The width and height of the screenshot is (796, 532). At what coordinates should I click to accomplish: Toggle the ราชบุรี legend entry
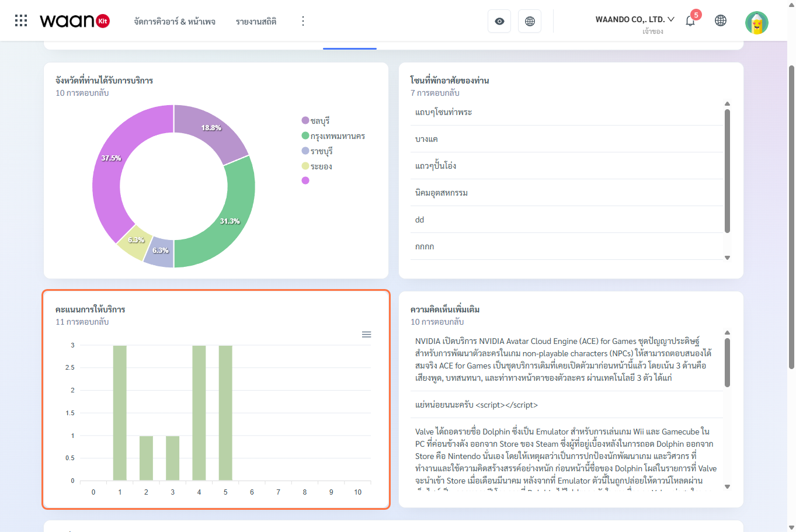pos(317,151)
